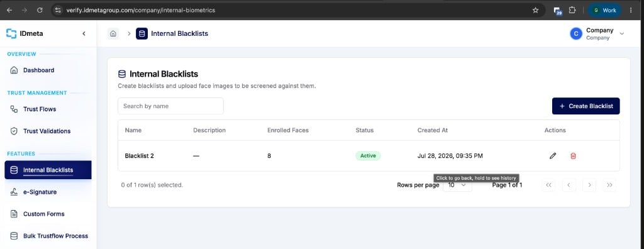The image size is (644, 249).
Task: Open the browser extensions puzzle icon
Action: pos(572,10)
